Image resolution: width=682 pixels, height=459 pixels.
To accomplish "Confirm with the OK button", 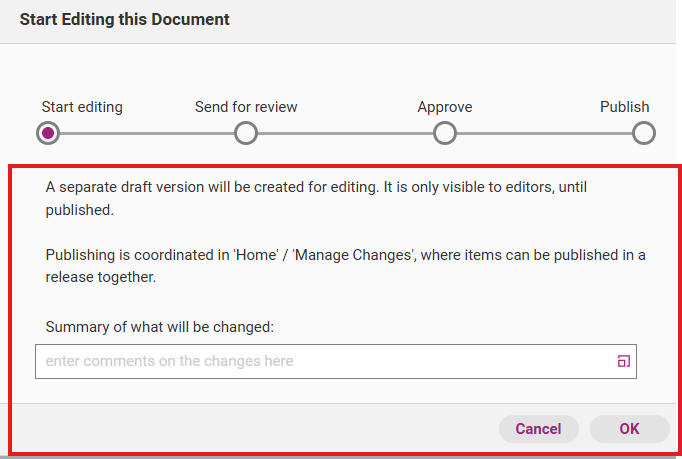I will [629, 429].
